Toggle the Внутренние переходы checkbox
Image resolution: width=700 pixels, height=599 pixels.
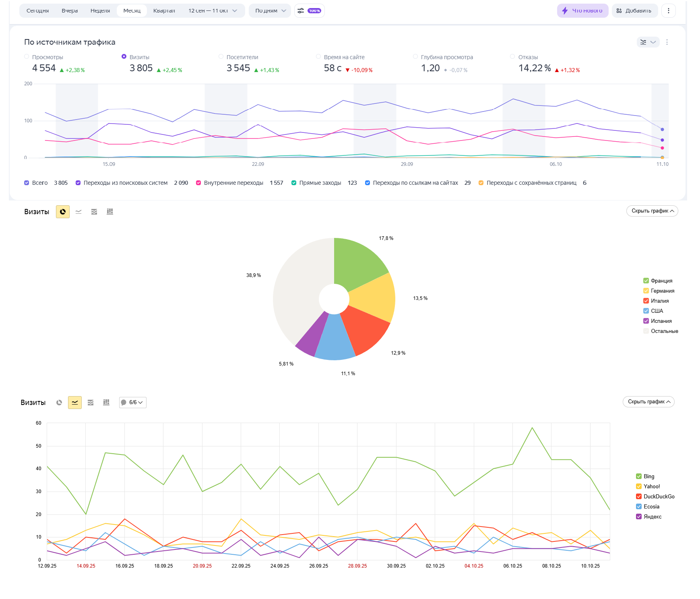198,183
